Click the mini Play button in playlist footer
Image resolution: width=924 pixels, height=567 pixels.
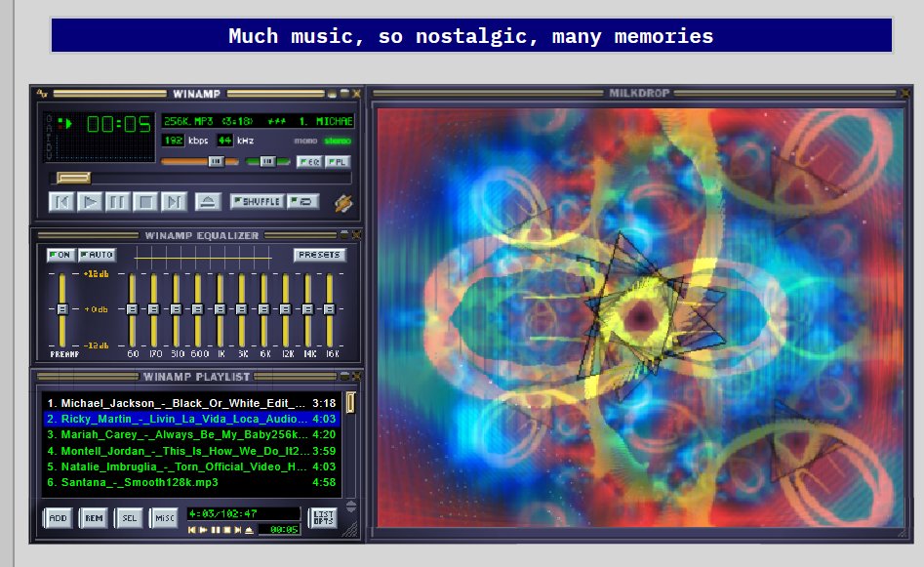(x=203, y=530)
